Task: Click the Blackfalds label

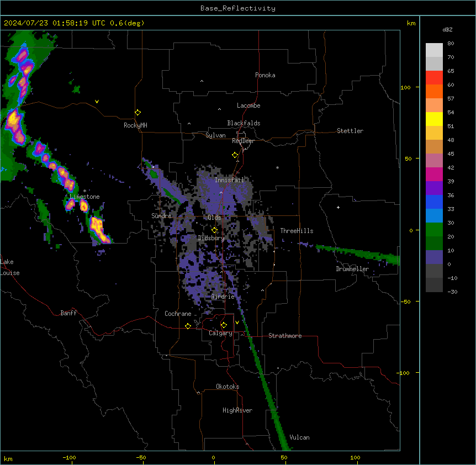Action: pos(244,123)
